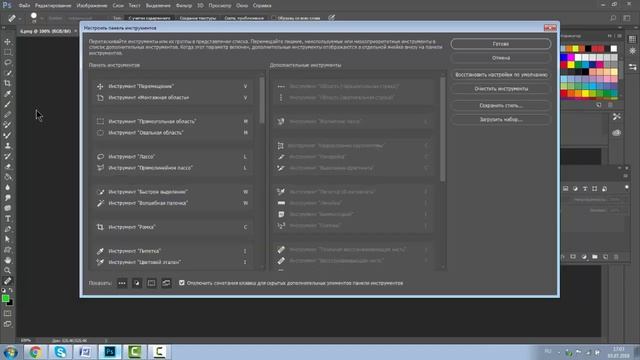Click the Artboard icon in 'Монтажная область' row

pyautogui.click(x=100, y=98)
